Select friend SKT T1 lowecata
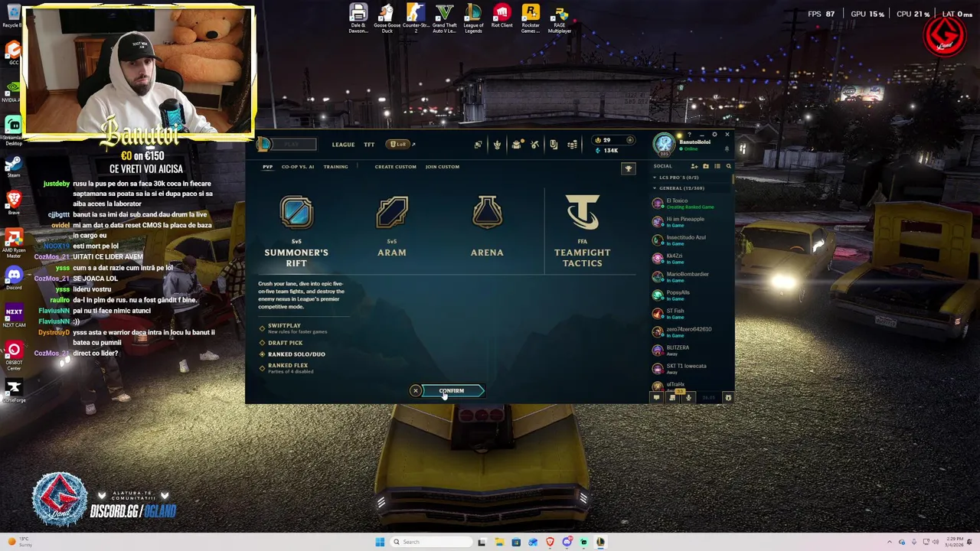This screenshot has width=980, height=551. (x=691, y=369)
